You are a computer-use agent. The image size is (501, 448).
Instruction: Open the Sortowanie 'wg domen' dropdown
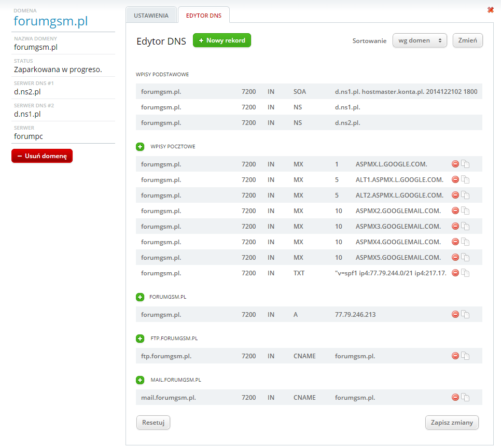(x=420, y=40)
